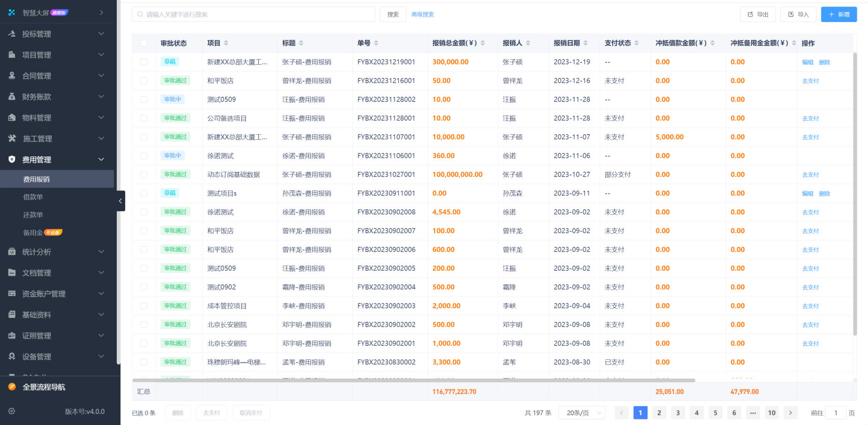Click the page jump input near 前往

click(836, 413)
